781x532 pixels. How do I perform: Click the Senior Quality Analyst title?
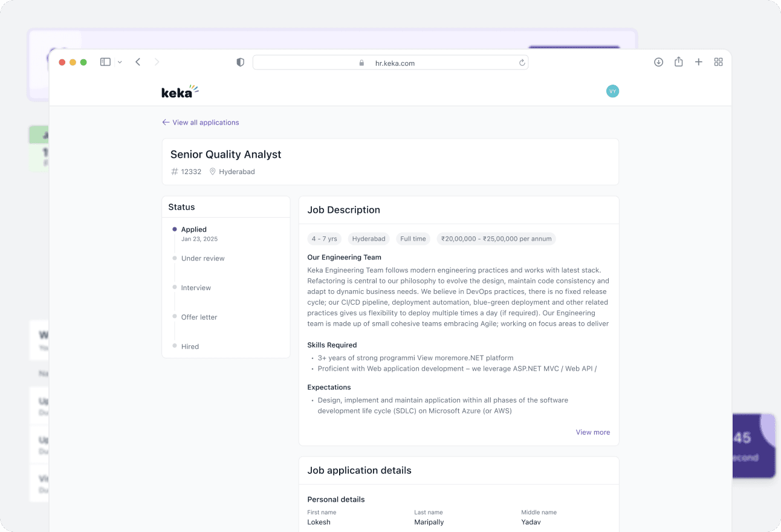(x=226, y=155)
